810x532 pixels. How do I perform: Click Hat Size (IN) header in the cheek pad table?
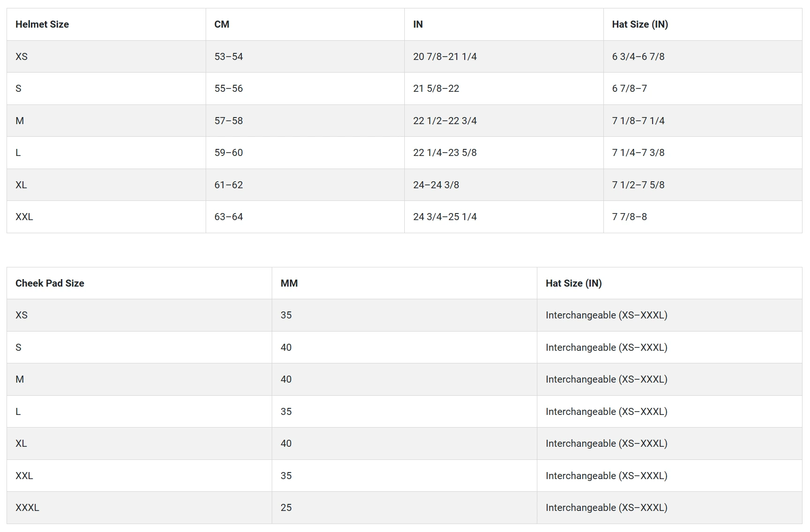(573, 283)
